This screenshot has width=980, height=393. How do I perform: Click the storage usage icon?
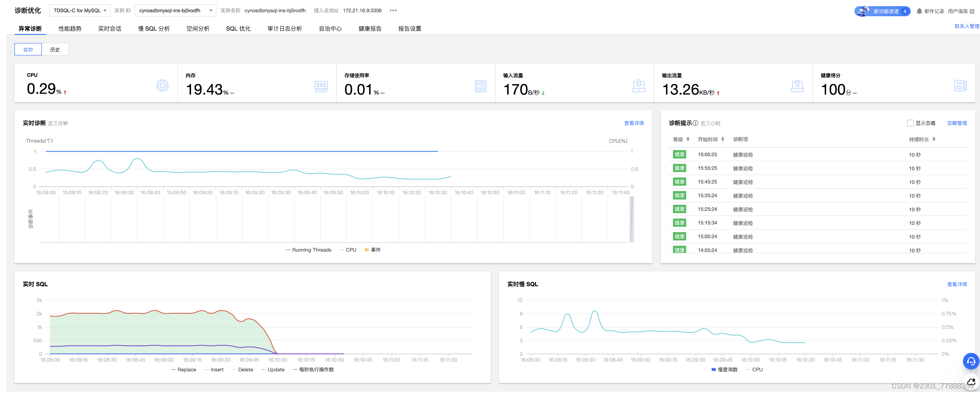point(481,86)
